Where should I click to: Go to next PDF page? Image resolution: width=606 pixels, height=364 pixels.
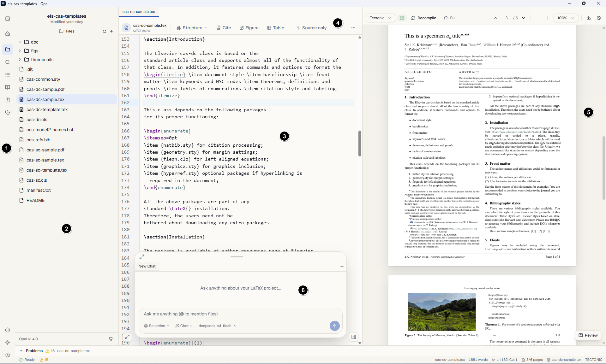(x=524, y=18)
